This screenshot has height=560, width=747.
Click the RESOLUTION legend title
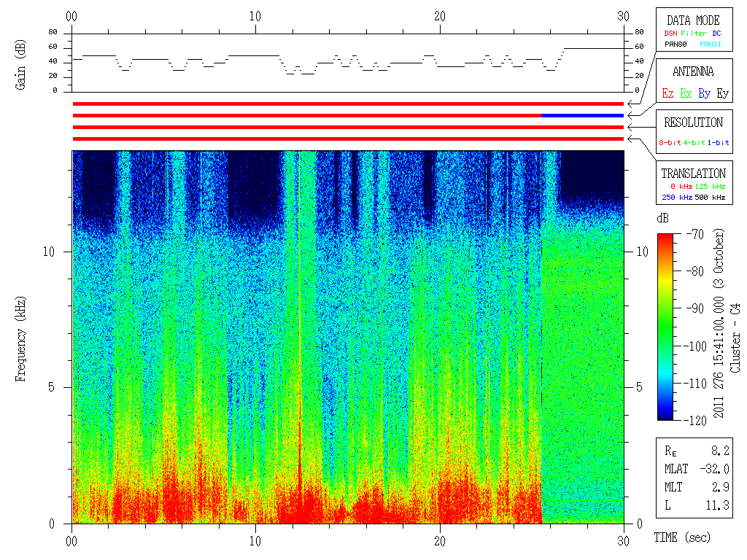pyautogui.click(x=694, y=122)
